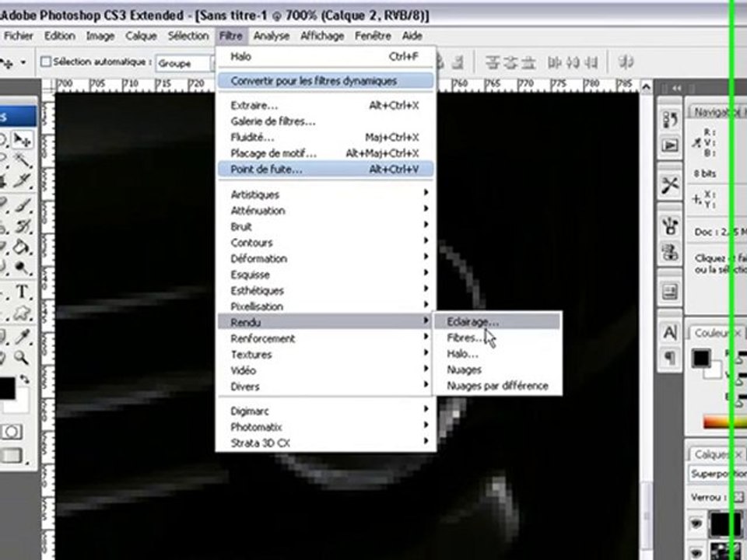Open the Strata 3D CX plugin submenu
This screenshot has height=560, width=747.
tap(326, 443)
